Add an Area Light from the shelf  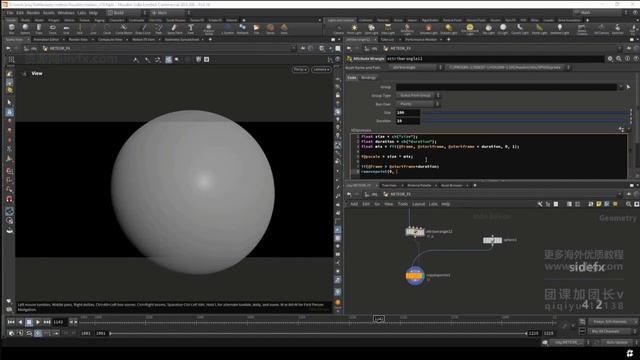click(x=388, y=29)
